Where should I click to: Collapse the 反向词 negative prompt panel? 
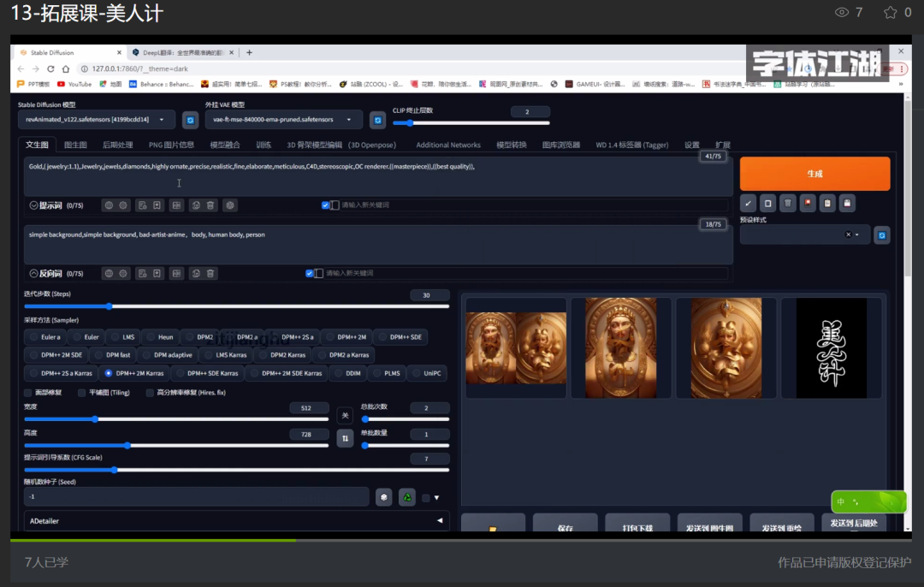(33, 274)
